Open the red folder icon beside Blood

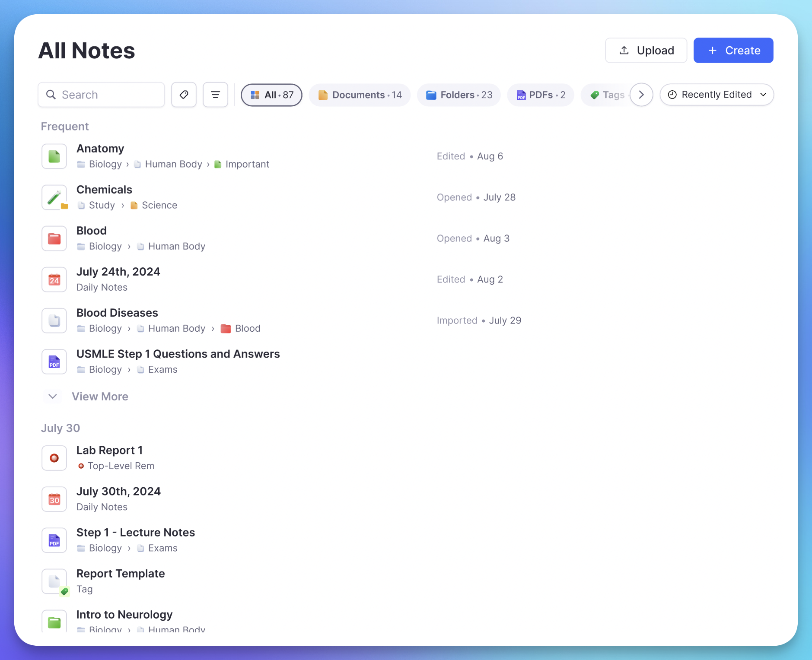click(x=54, y=238)
